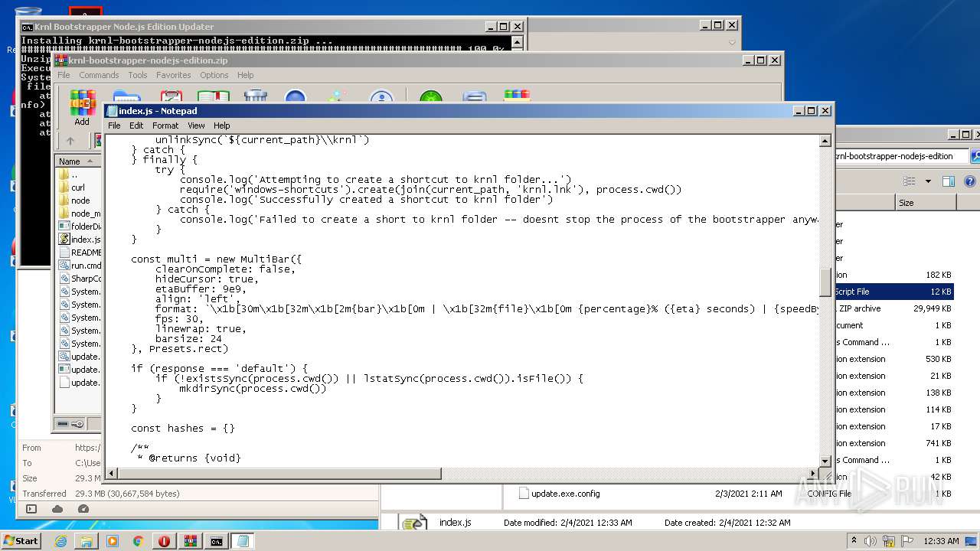Open WinRAR Commands menu
Image resolution: width=980 pixels, height=551 pixels.
(99, 75)
